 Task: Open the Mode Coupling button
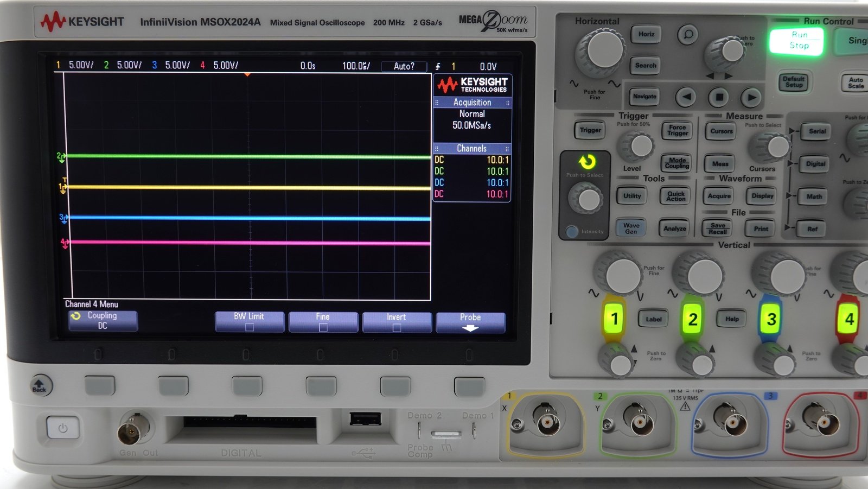coord(677,163)
